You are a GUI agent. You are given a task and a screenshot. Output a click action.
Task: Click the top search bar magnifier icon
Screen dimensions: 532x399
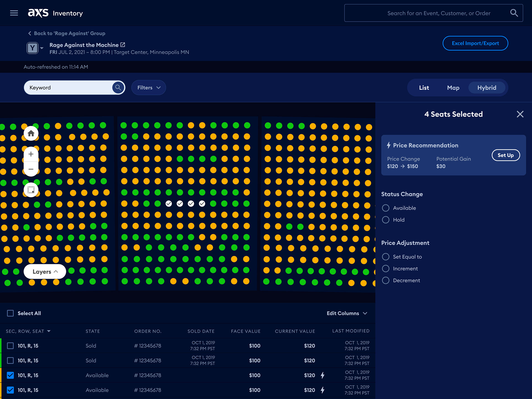coord(514,13)
